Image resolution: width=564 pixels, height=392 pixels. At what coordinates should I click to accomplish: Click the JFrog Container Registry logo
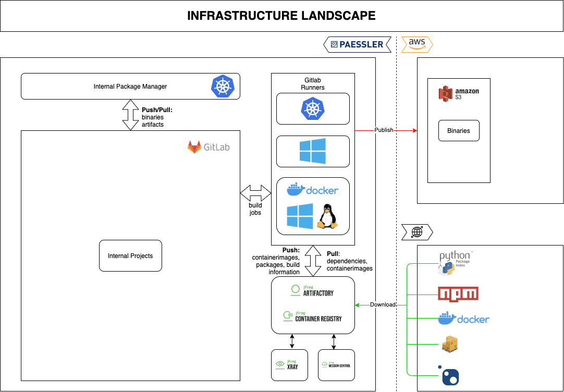click(x=312, y=316)
